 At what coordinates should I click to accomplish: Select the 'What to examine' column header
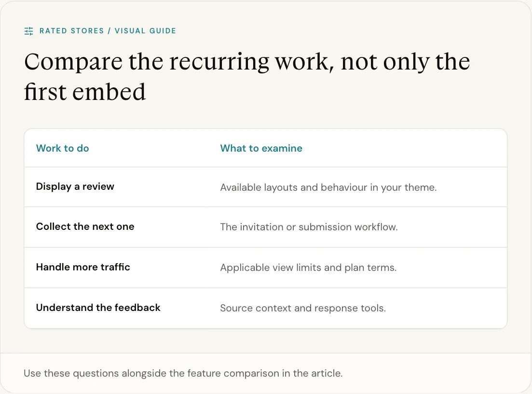pos(261,148)
